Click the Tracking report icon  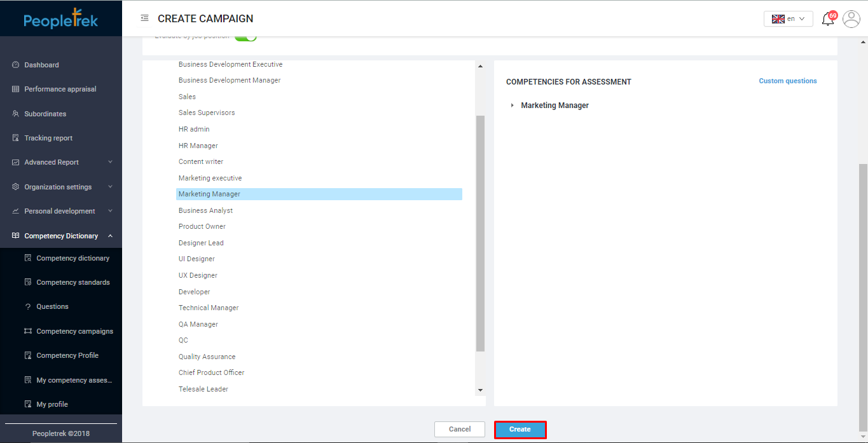tap(16, 138)
